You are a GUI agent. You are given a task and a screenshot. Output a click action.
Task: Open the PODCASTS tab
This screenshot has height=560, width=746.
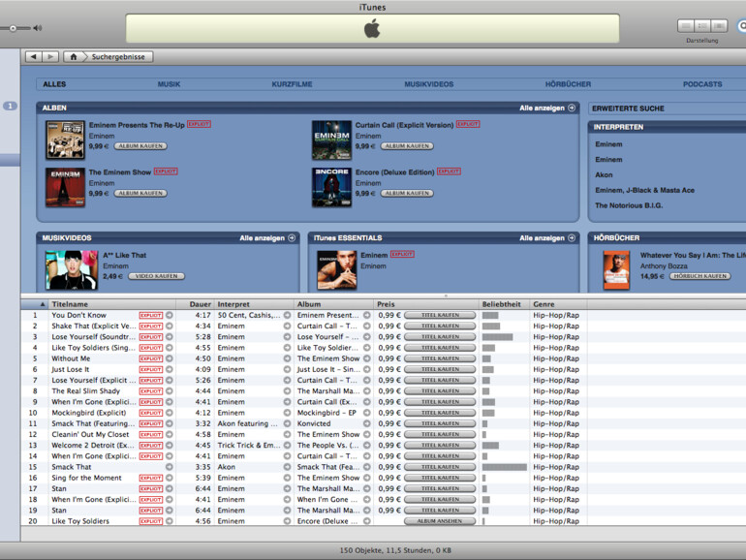702,84
